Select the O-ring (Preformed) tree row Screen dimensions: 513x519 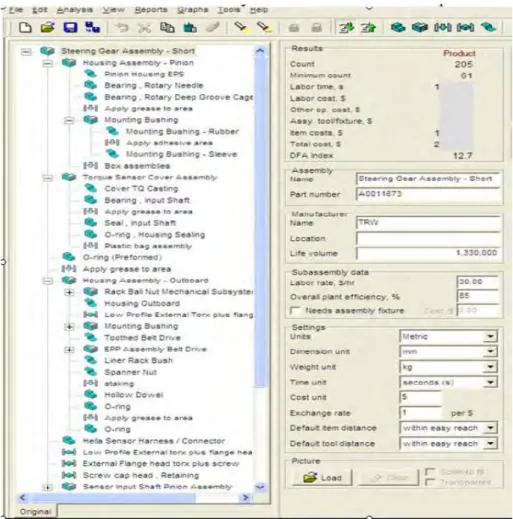[122, 257]
